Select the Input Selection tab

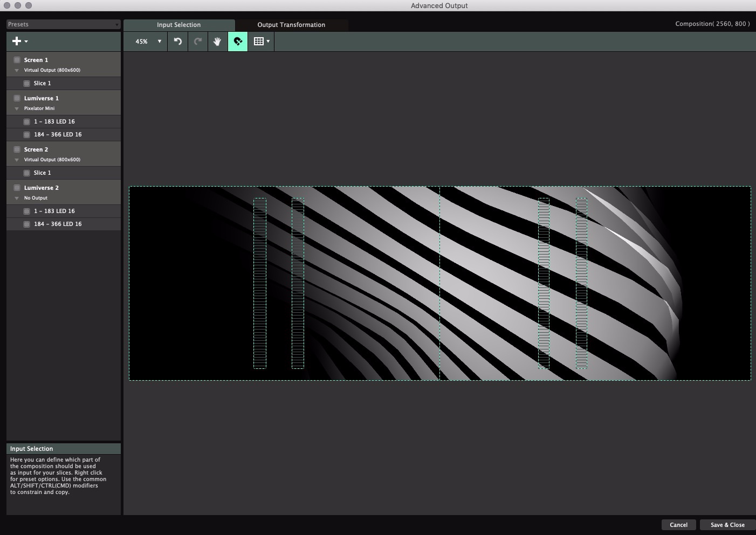tap(178, 25)
